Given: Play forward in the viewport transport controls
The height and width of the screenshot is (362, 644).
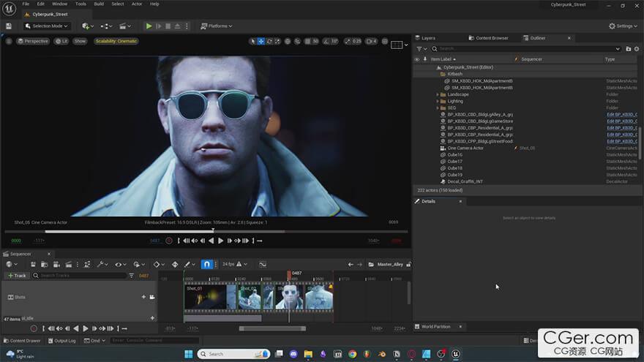Looking at the screenshot, I should (220, 241).
